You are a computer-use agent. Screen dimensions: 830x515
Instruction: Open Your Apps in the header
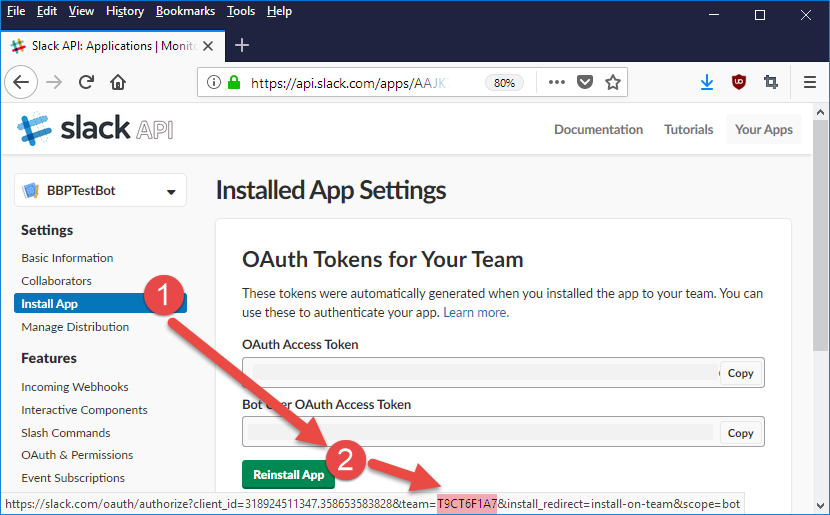pos(764,130)
